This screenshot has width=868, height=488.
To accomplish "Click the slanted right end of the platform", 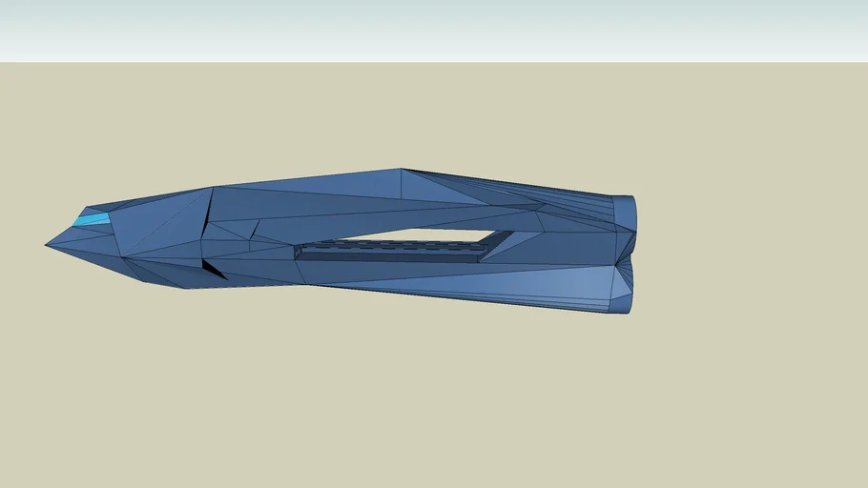I will coord(496,243).
